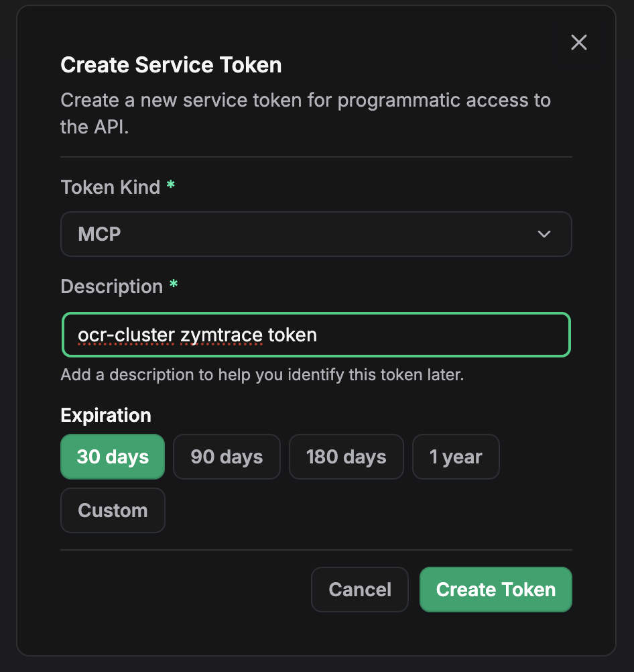The image size is (634, 672).
Task: Set token expiration to 1 year
Action: pyautogui.click(x=456, y=457)
